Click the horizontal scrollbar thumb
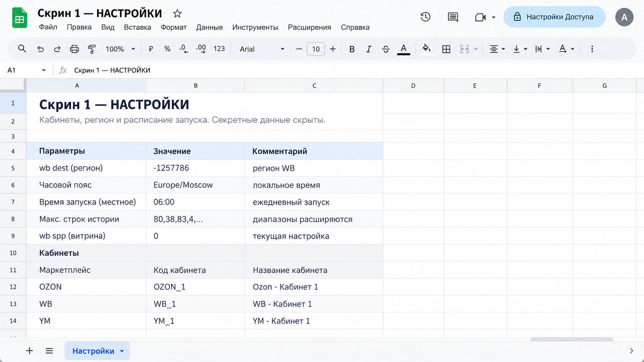 pos(572,339)
